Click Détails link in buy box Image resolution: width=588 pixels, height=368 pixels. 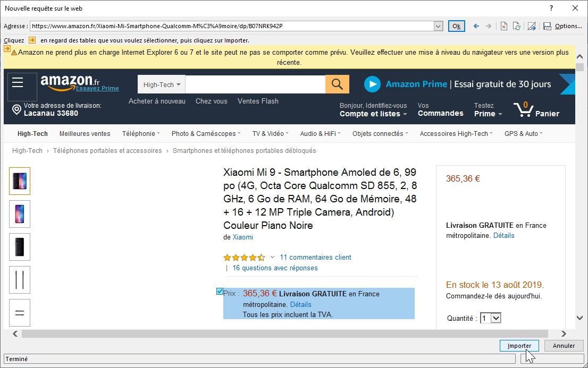point(503,235)
